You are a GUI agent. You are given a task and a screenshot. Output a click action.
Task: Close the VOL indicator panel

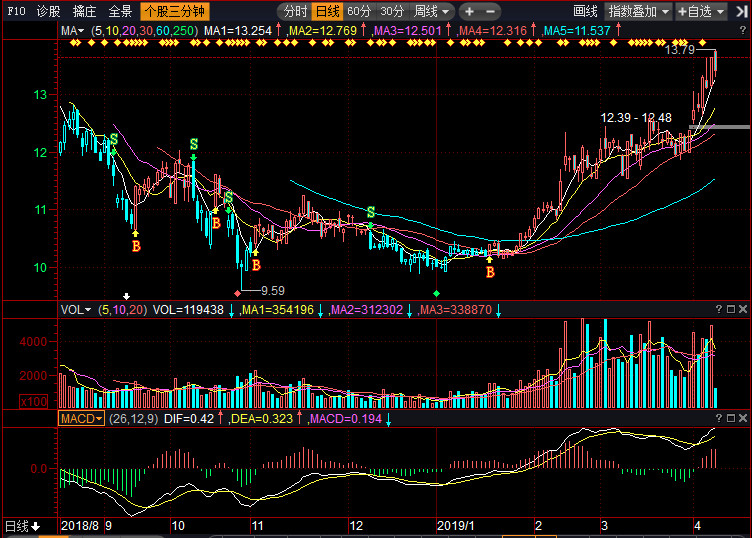click(x=743, y=310)
